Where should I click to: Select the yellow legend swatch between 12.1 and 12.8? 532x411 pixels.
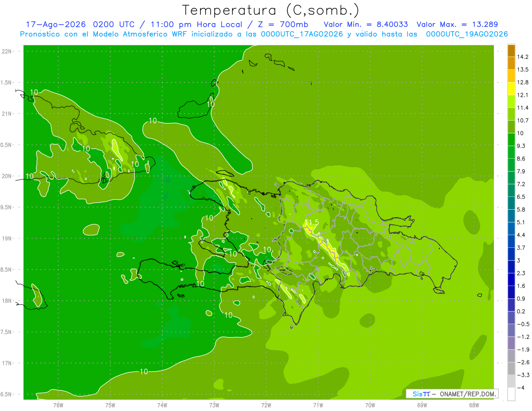click(x=511, y=88)
